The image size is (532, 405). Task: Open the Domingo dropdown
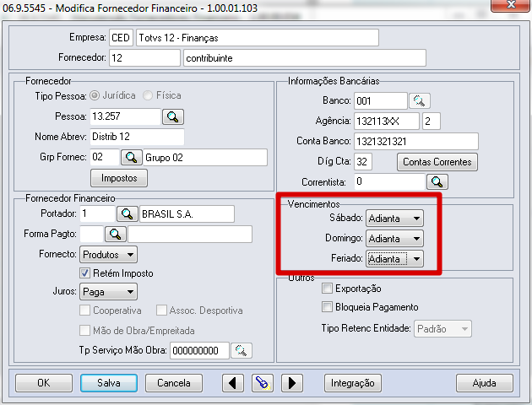pos(394,239)
